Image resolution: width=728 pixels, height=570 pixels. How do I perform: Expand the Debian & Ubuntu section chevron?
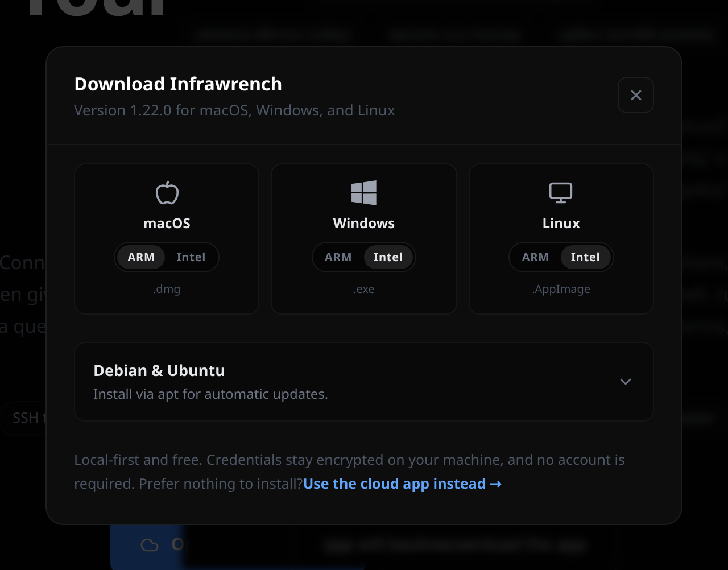(x=626, y=382)
